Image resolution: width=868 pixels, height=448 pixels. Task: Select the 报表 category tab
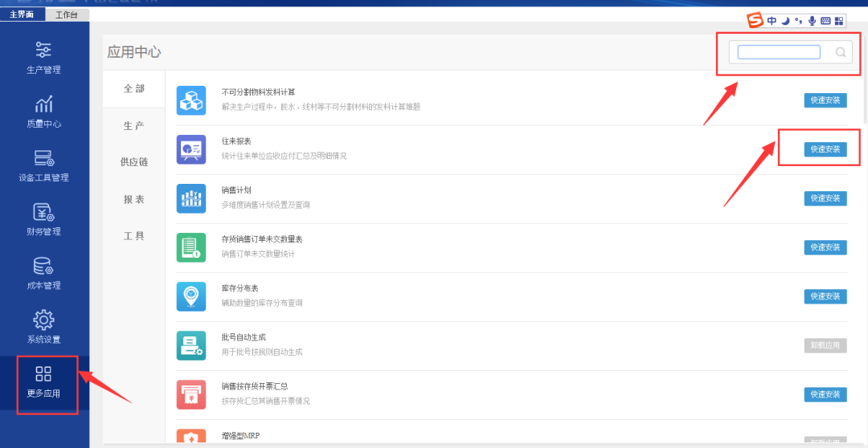133,199
